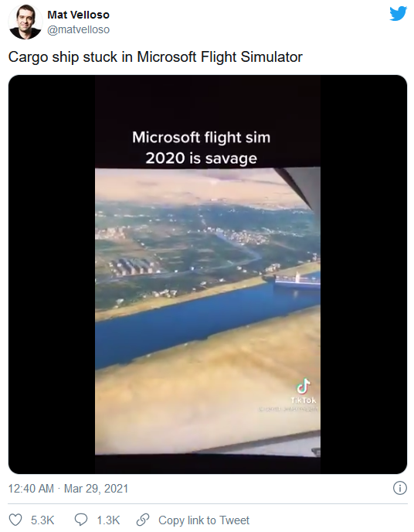Open replies via speech bubble icon

81,520
